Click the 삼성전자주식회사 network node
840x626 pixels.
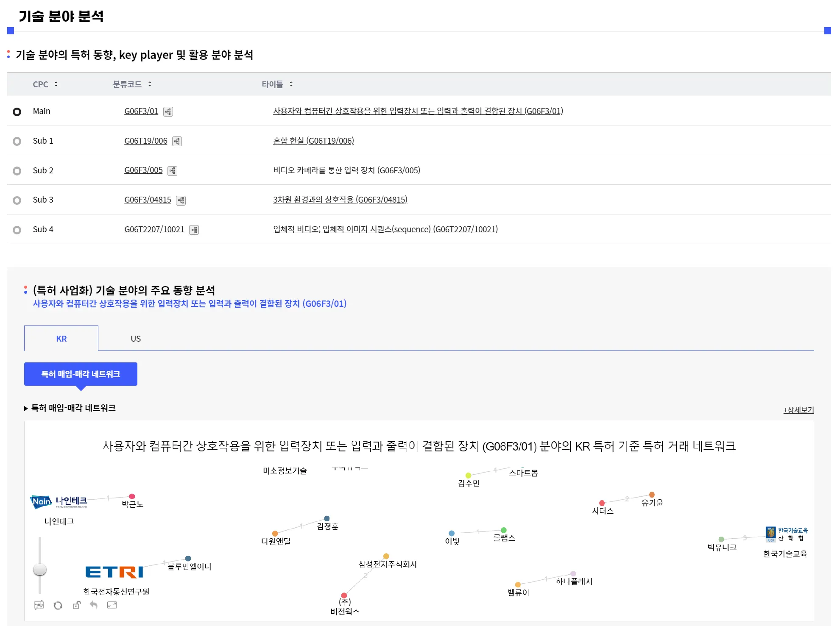coord(386,556)
